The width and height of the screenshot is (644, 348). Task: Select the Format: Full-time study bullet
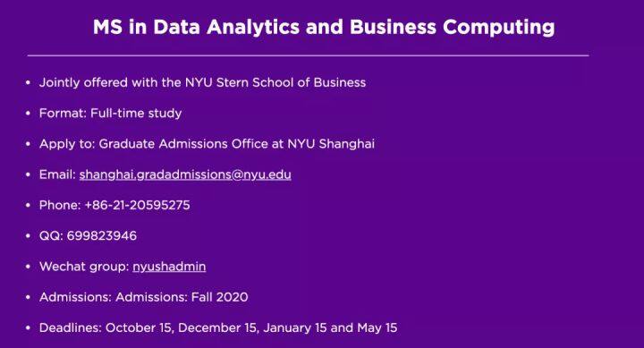(x=111, y=113)
